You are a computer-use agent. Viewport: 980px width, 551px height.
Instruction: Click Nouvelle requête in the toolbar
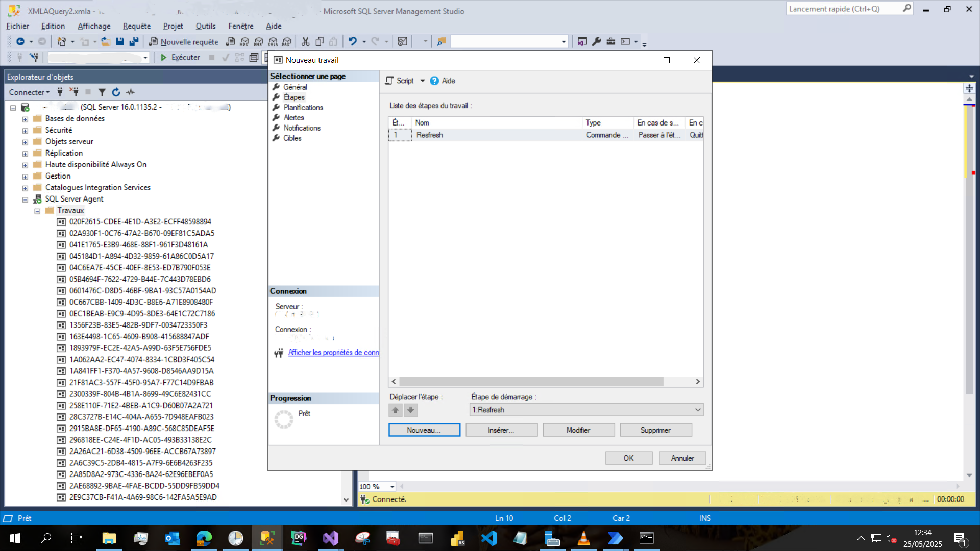[184, 42]
